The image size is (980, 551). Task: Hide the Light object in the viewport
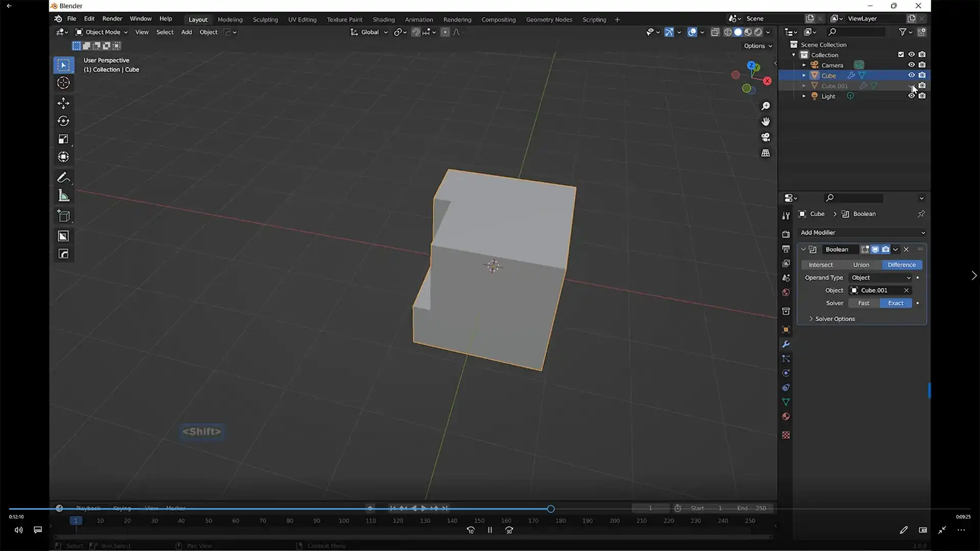pyautogui.click(x=912, y=96)
